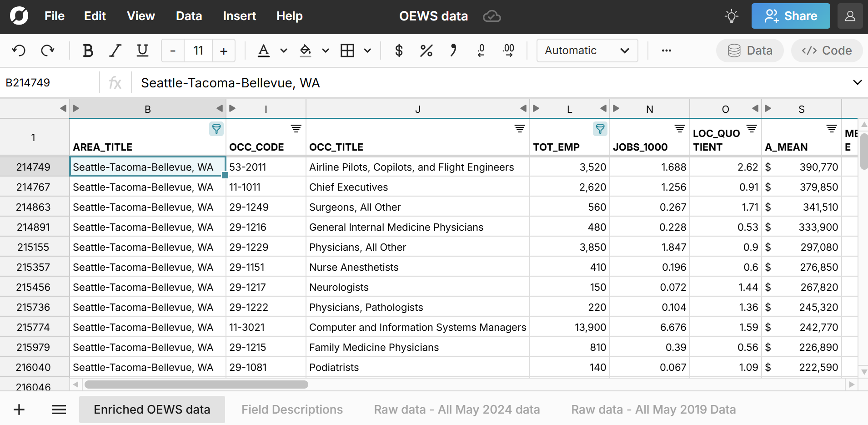This screenshot has height=425, width=868.
Task: Switch to the Field Descriptions sheet tab
Action: point(292,409)
